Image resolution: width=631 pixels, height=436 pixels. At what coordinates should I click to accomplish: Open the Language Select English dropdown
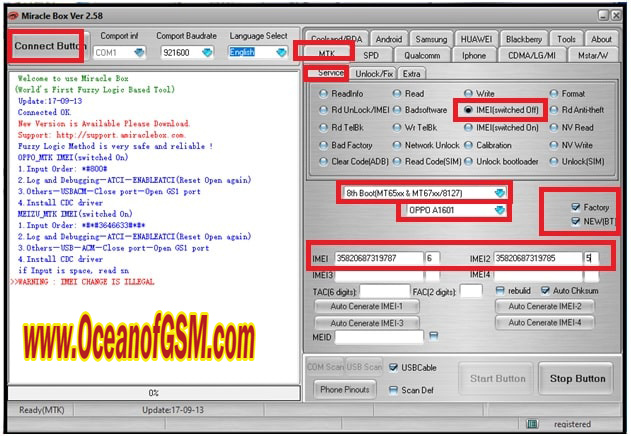[x=258, y=52]
